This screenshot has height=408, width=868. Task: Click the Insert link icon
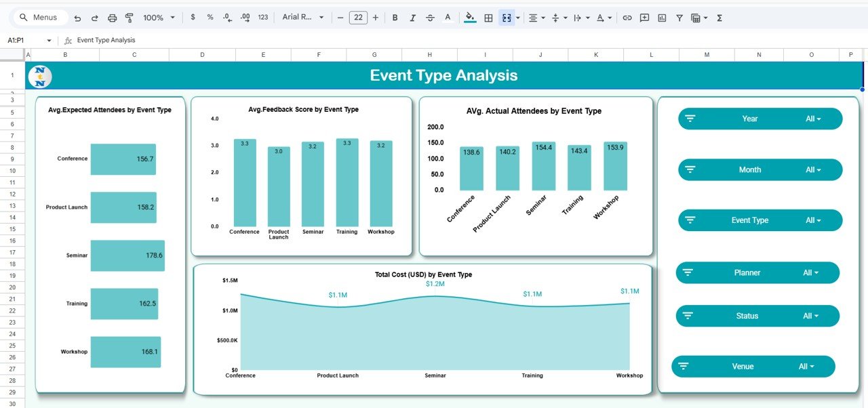(x=627, y=18)
